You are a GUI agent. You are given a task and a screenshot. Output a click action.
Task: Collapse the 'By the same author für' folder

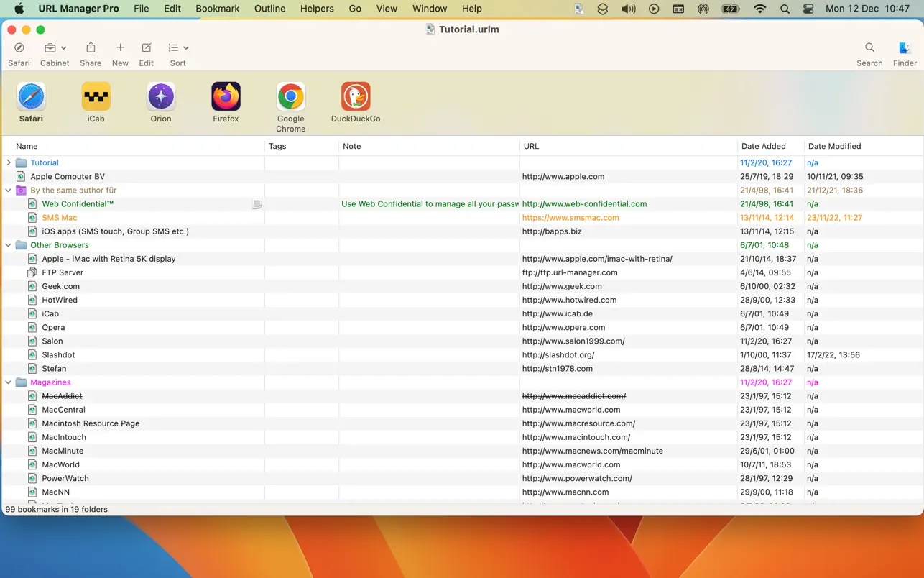pyautogui.click(x=8, y=190)
